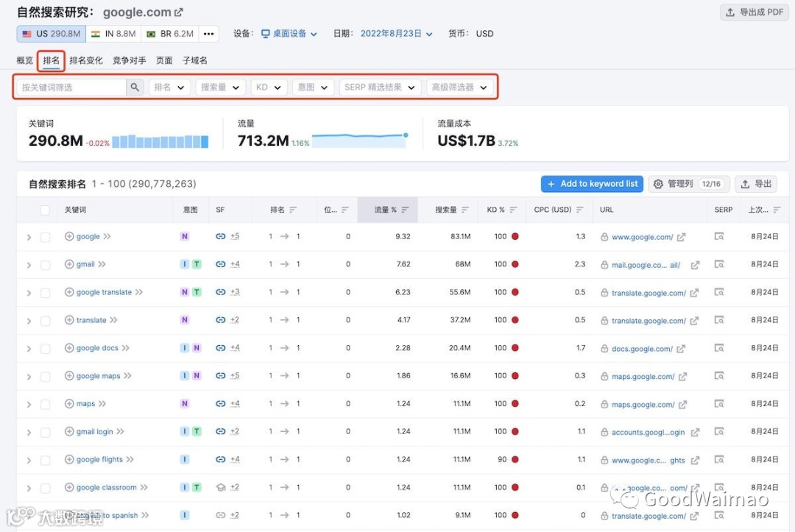Screen dimensions: 795x532
Task: Select checkbox for google maps row
Action: (45, 377)
